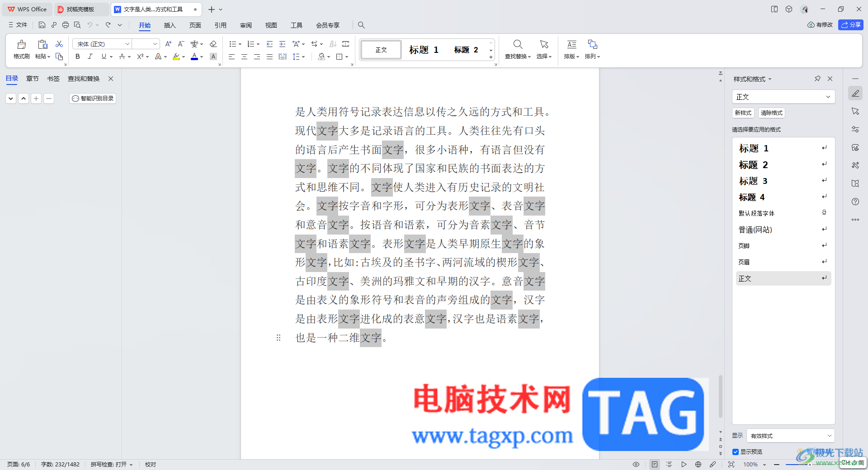Click the Increase Indent icon

point(282,44)
